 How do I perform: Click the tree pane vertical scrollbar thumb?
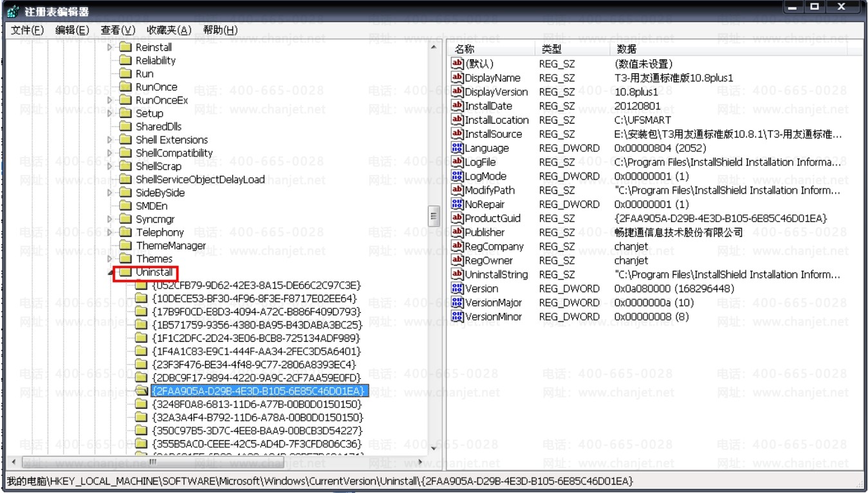pos(434,216)
